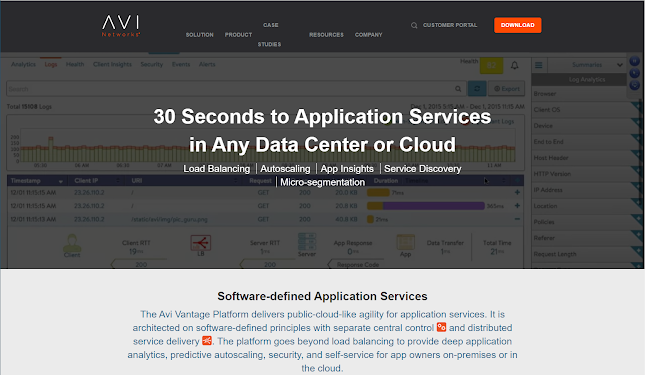Screen dimensions: 645x375
Task: Switch to the Security tab
Action: [x=152, y=65]
